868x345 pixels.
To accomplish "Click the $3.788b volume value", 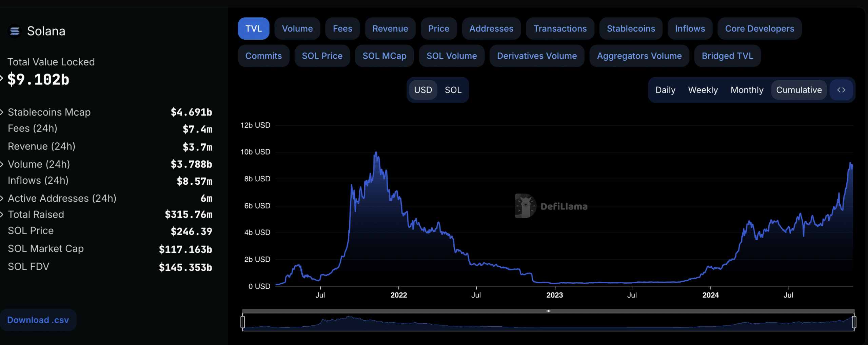I will tap(191, 164).
